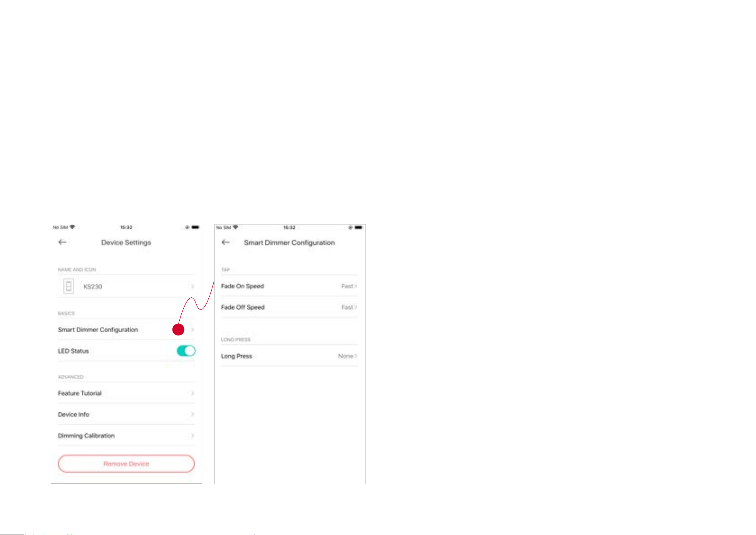
Task: Tap the WiFi icon in right phone status bar
Action: pos(235,227)
